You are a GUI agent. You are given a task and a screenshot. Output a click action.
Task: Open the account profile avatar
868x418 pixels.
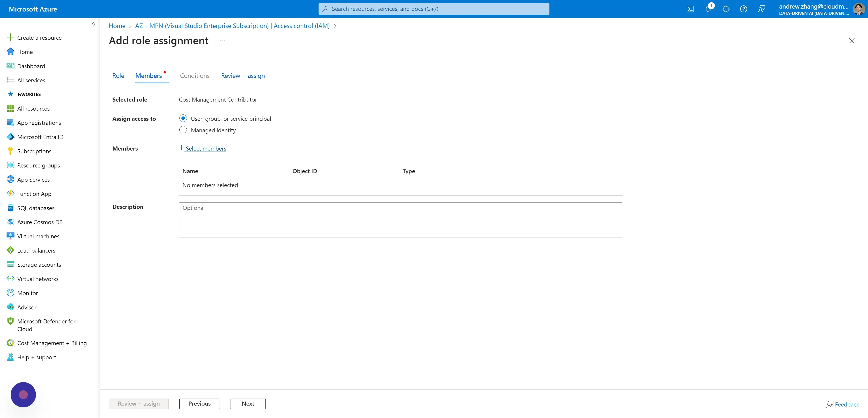pos(859,9)
